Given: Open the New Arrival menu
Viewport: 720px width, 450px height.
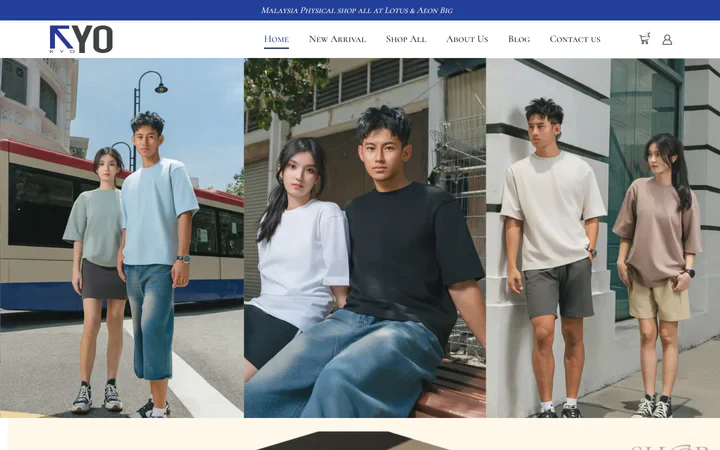Looking at the screenshot, I should 338,39.
